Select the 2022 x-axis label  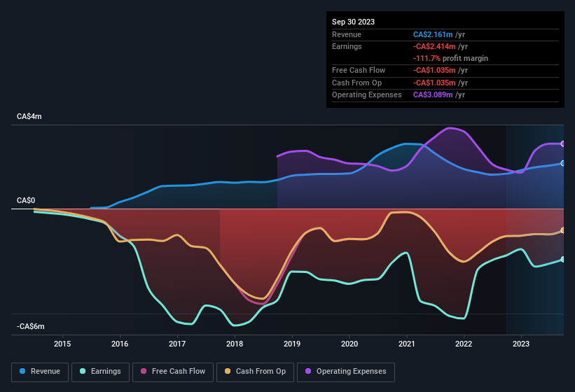click(x=464, y=344)
